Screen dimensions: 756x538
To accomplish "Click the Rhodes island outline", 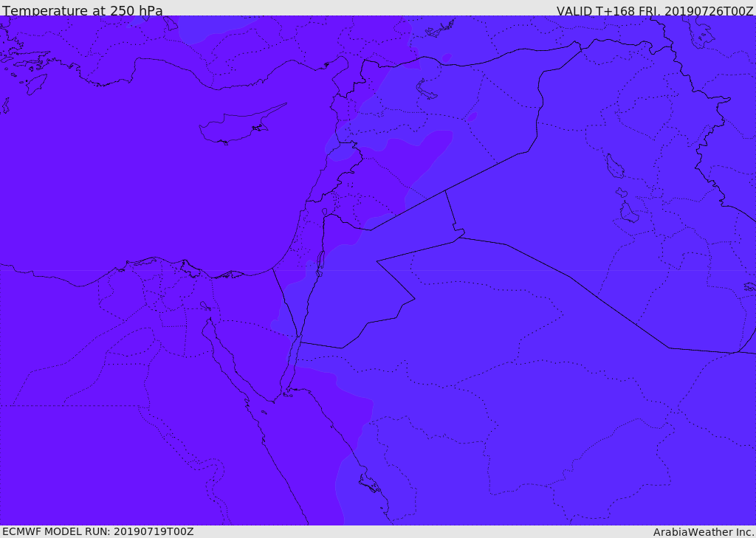I will pyautogui.click(x=36, y=84).
